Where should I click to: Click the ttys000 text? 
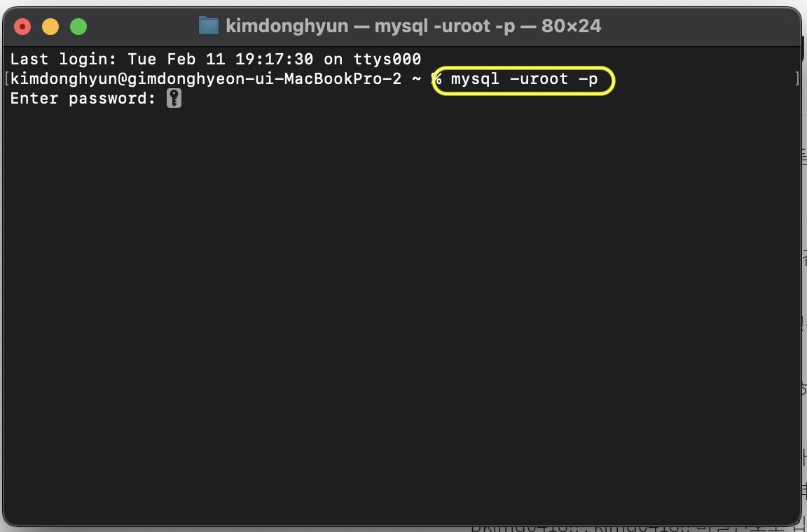(x=387, y=59)
